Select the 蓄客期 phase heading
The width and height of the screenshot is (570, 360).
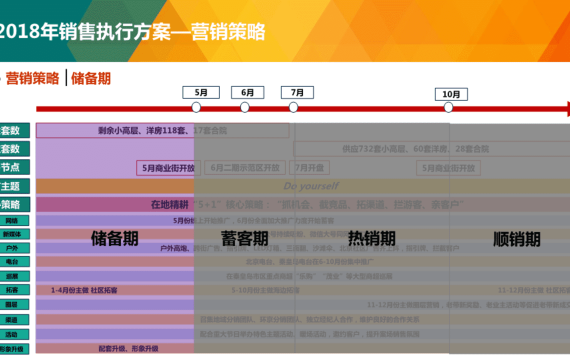[245, 239]
